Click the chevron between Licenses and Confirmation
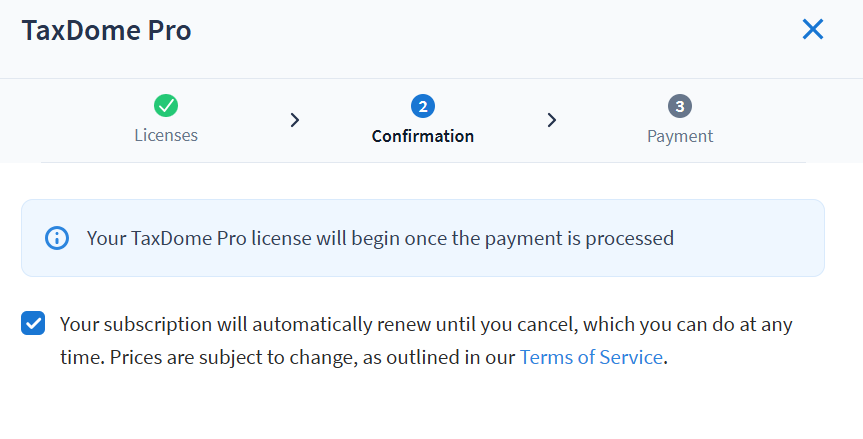The height and width of the screenshot is (439, 863). [294, 120]
